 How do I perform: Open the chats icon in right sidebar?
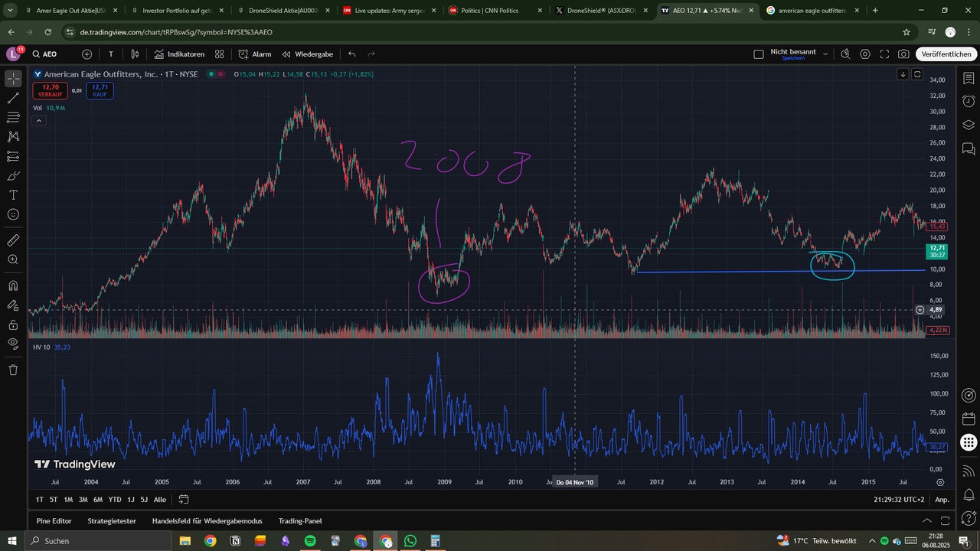(x=969, y=148)
